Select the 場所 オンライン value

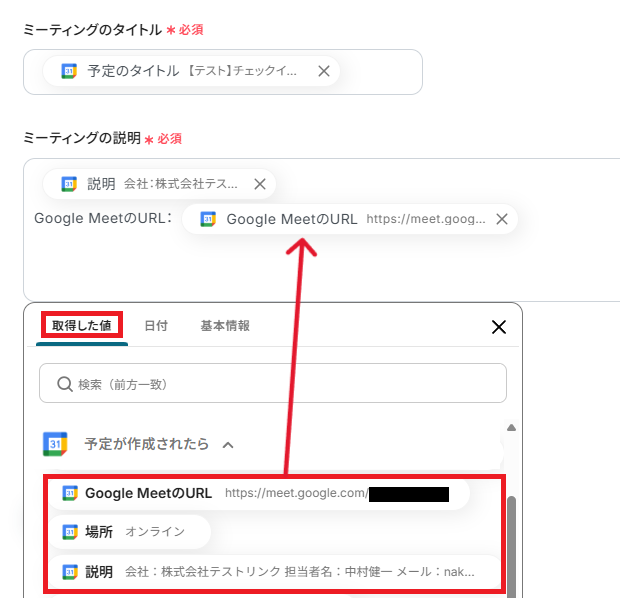(130, 532)
